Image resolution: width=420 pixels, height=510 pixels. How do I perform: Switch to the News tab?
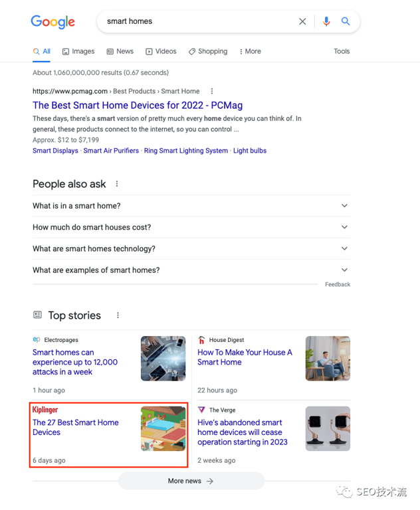pyautogui.click(x=120, y=51)
